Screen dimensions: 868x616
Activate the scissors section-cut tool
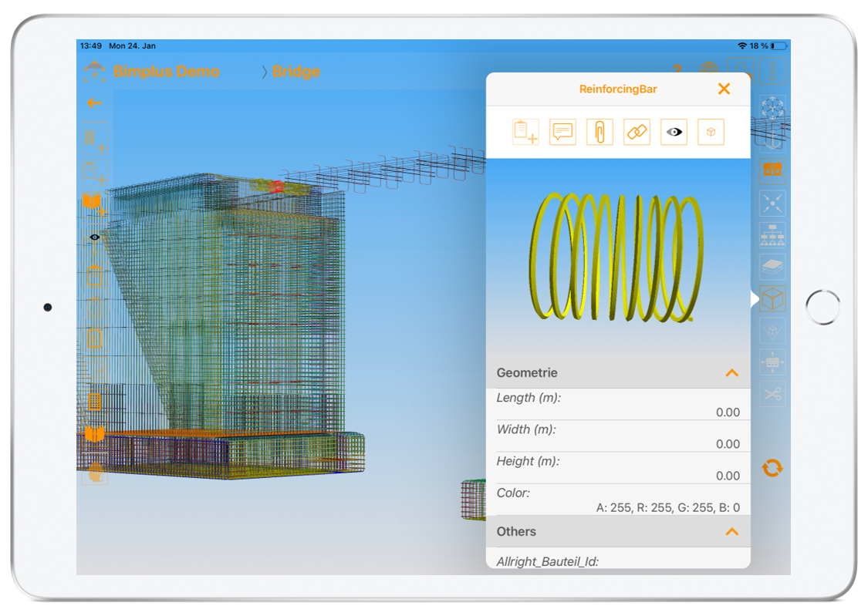pyautogui.click(x=772, y=394)
